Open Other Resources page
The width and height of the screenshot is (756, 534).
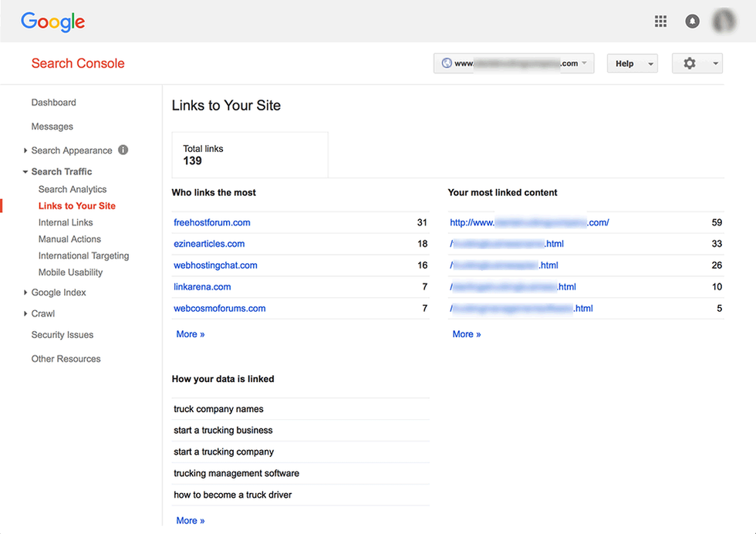(66, 359)
